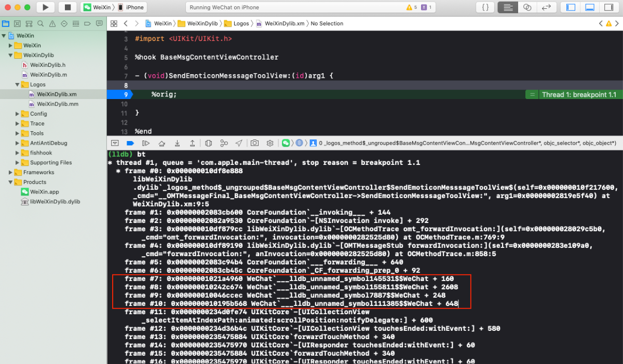
Task: Open the Test navigator diamond icon
Action: pos(64,24)
